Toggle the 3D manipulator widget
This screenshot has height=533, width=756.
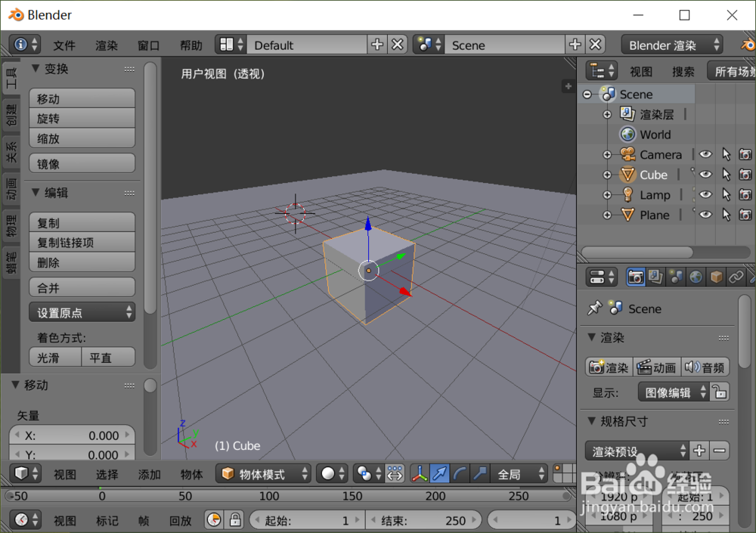[x=420, y=474]
